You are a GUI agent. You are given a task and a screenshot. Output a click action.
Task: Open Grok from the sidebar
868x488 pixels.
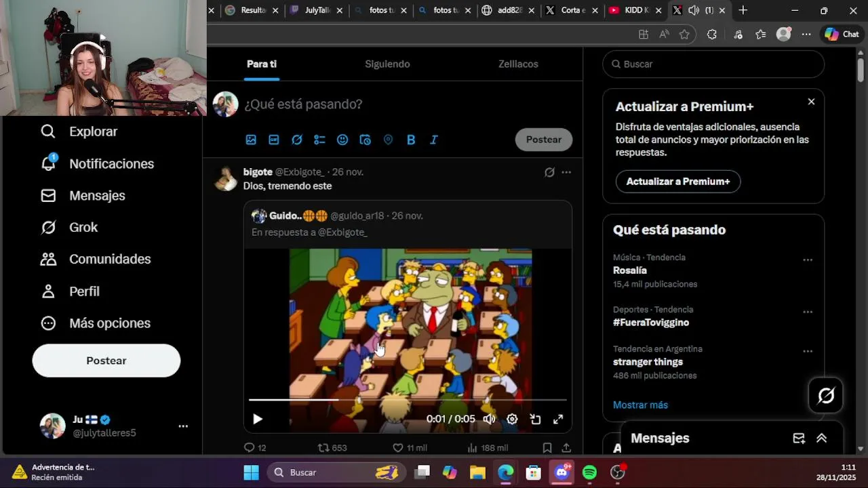69,227
